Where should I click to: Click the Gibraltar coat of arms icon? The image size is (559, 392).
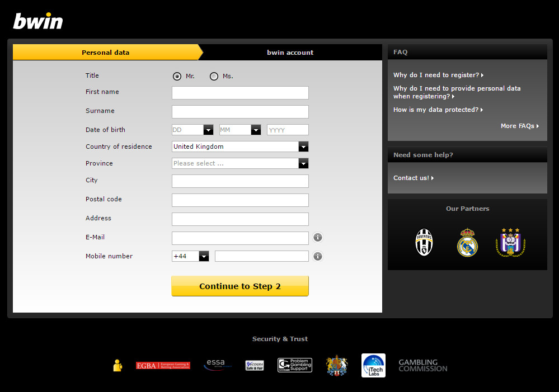(x=336, y=366)
